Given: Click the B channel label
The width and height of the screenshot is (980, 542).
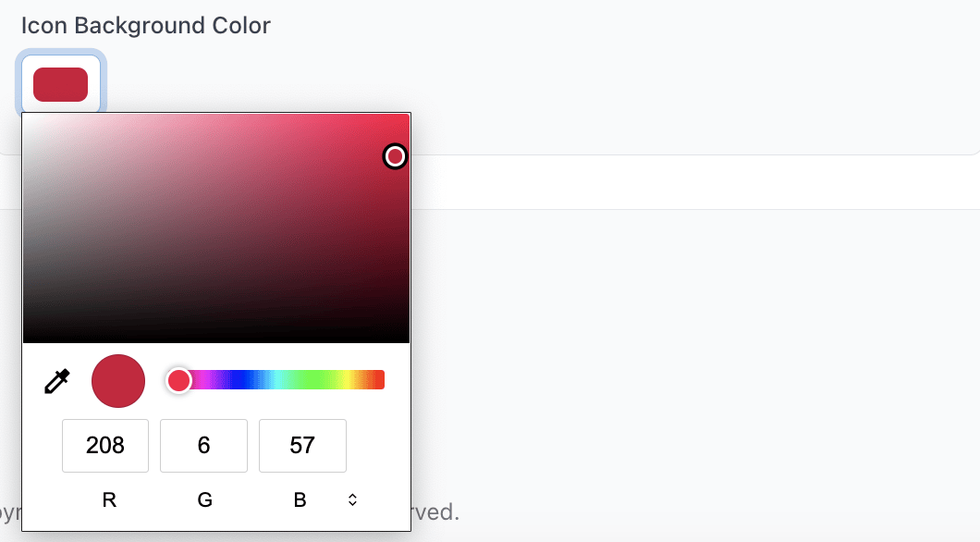Looking at the screenshot, I should 300,500.
